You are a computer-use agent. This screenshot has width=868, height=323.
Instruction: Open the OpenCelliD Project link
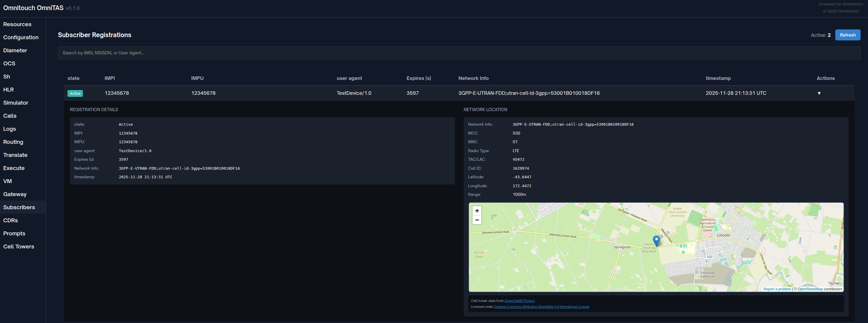click(519, 301)
